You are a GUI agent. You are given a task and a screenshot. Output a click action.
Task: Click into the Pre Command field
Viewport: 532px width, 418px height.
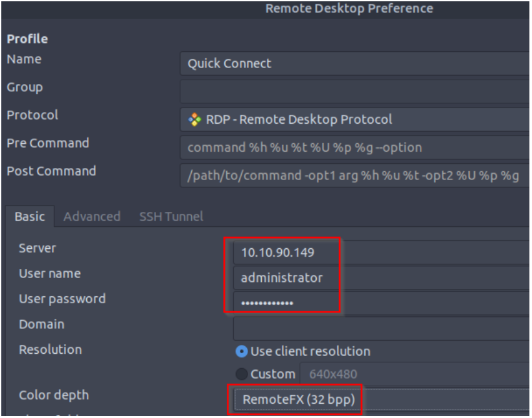pyautogui.click(x=355, y=147)
